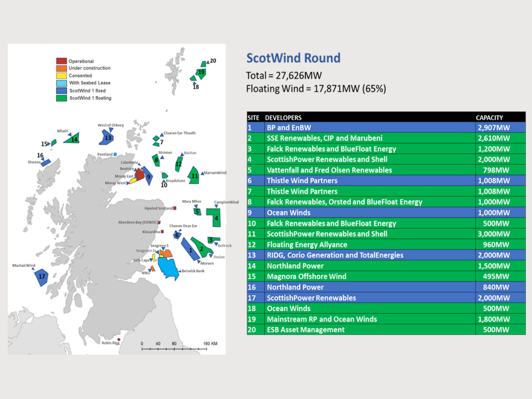Click the 960MW capacity cell
The image size is (532, 399).
(500, 244)
